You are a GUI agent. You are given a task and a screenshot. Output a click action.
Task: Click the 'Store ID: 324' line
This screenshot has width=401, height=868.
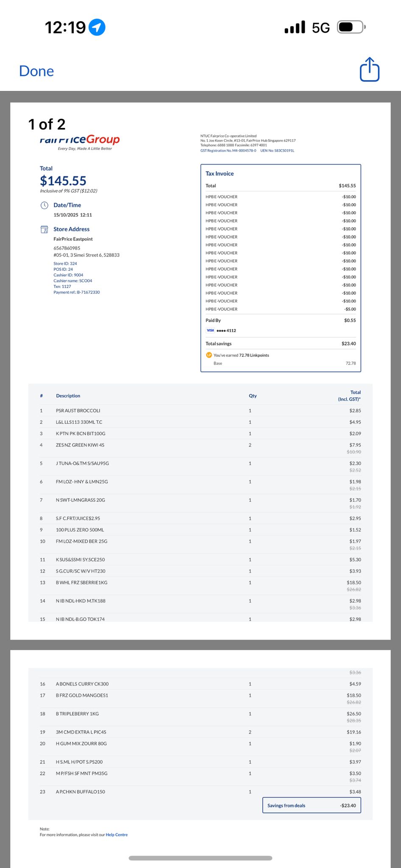(x=65, y=264)
